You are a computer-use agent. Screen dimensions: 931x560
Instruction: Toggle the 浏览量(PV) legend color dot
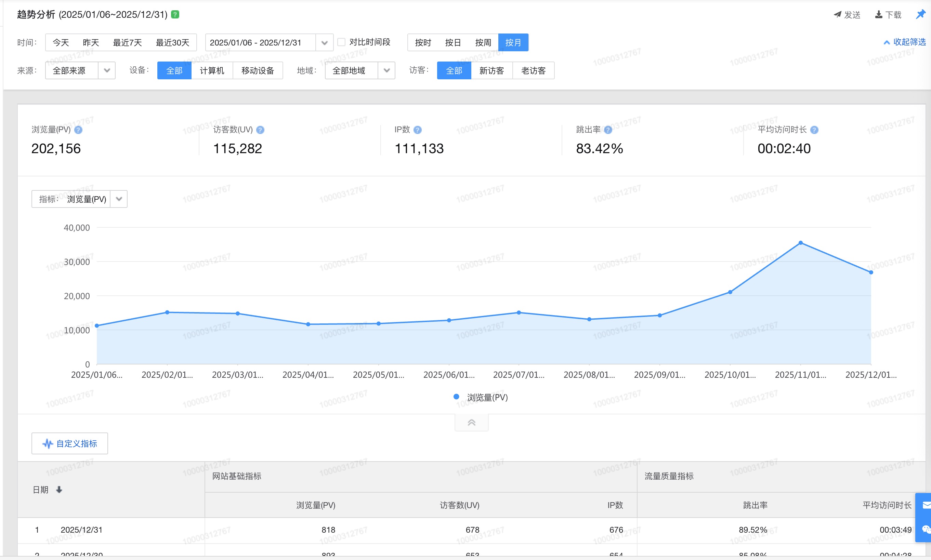point(456,397)
